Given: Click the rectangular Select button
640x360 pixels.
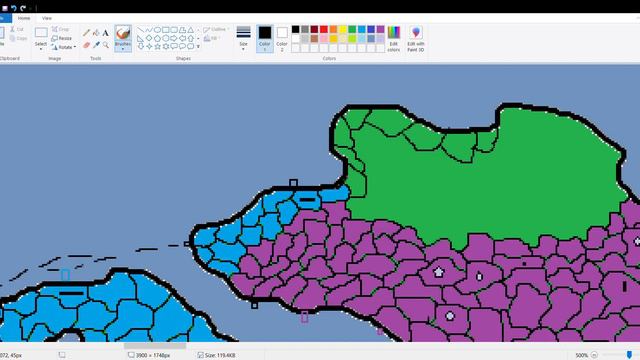Looking at the screenshot, I should click(41, 33).
